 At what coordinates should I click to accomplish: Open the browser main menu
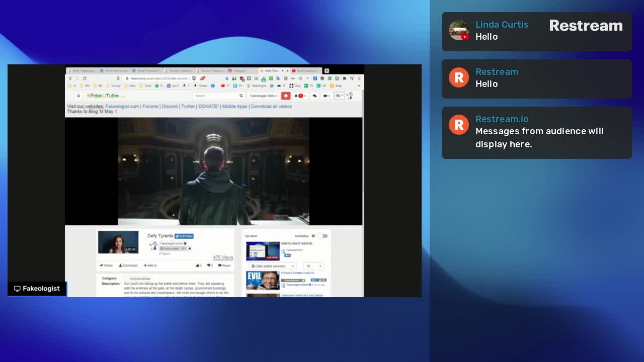(359, 78)
